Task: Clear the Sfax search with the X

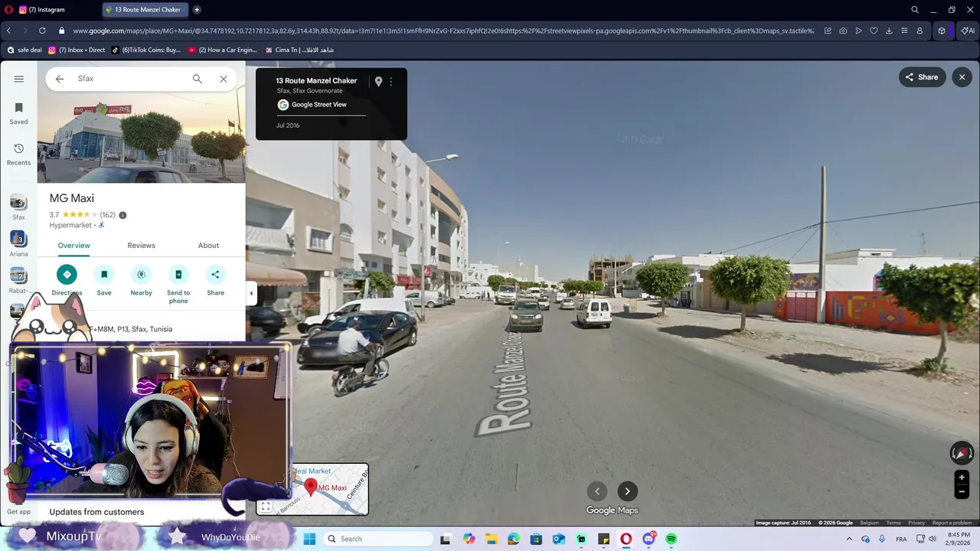Action: [224, 79]
